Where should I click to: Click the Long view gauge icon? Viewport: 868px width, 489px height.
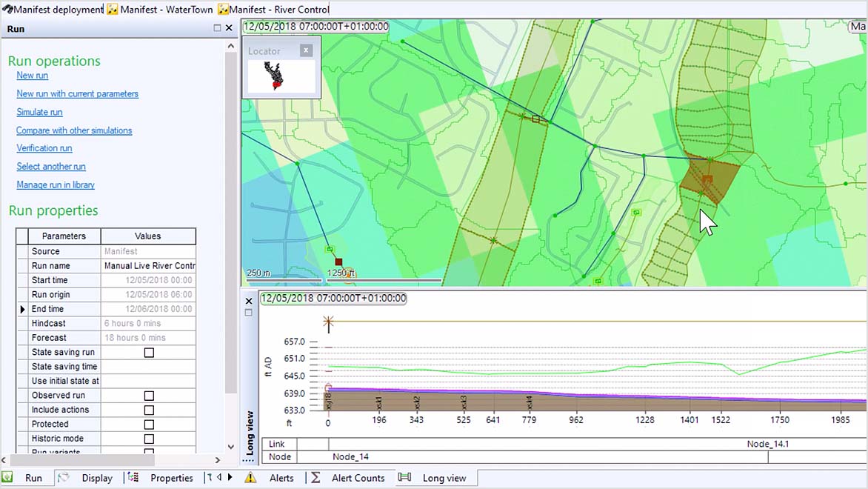tap(404, 478)
